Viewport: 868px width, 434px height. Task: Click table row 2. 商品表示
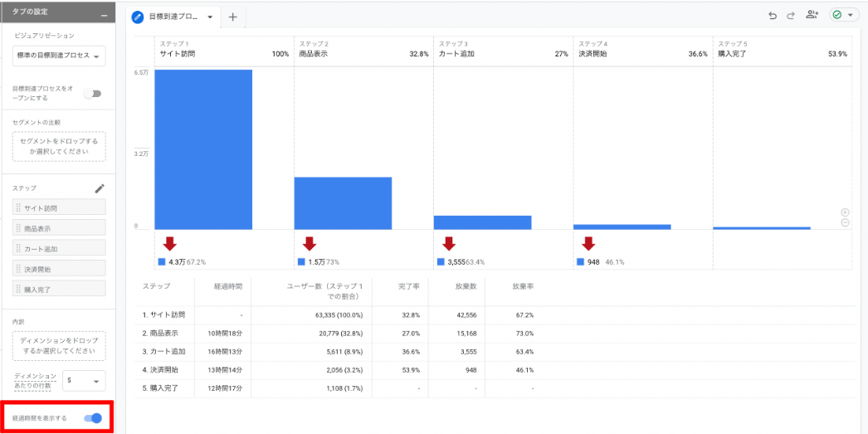[x=495, y=334]
